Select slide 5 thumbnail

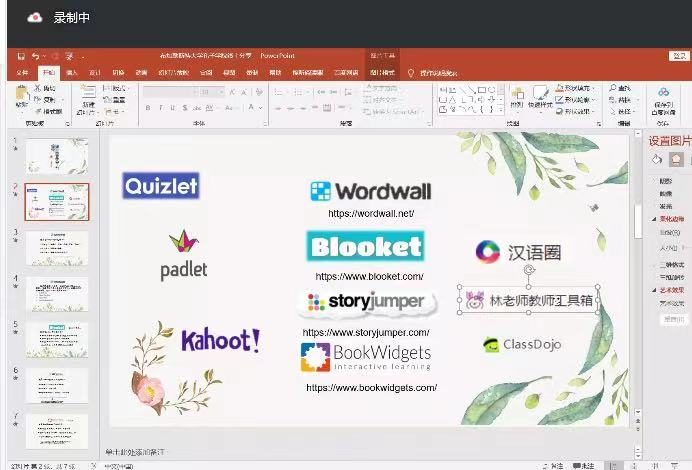coord(56,340)
